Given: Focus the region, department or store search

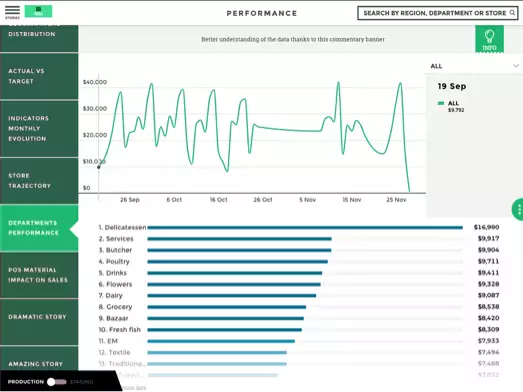Looking at the screenshot, I should coord(438,13).
